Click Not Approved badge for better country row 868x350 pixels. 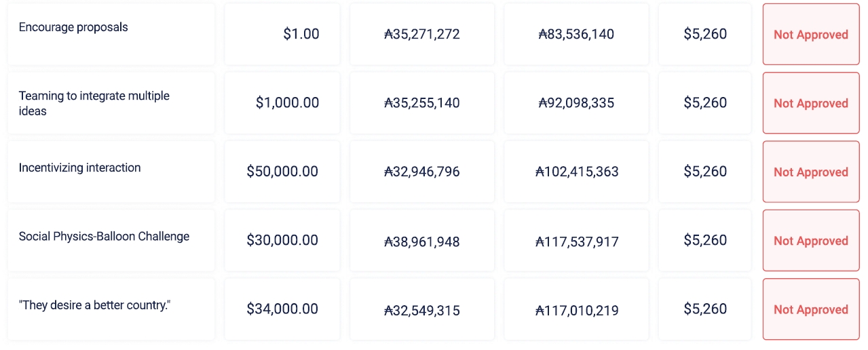tap(810, 309)
